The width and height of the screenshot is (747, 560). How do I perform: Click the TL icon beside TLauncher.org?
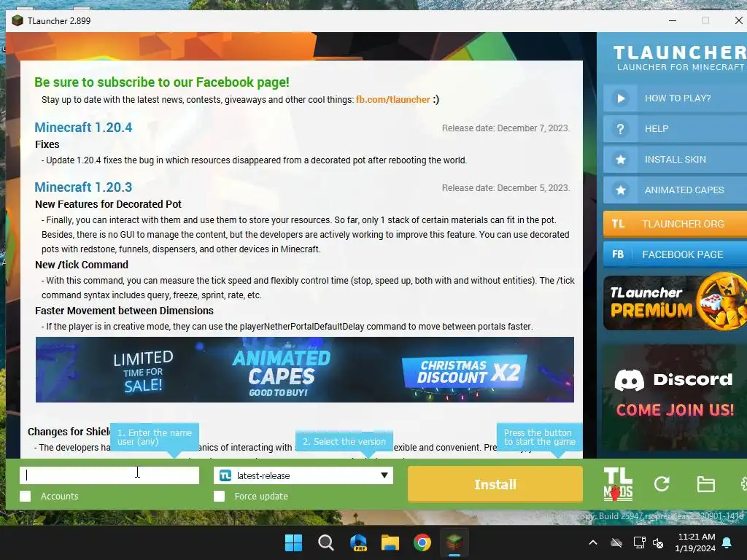click(x=618, y=224)
